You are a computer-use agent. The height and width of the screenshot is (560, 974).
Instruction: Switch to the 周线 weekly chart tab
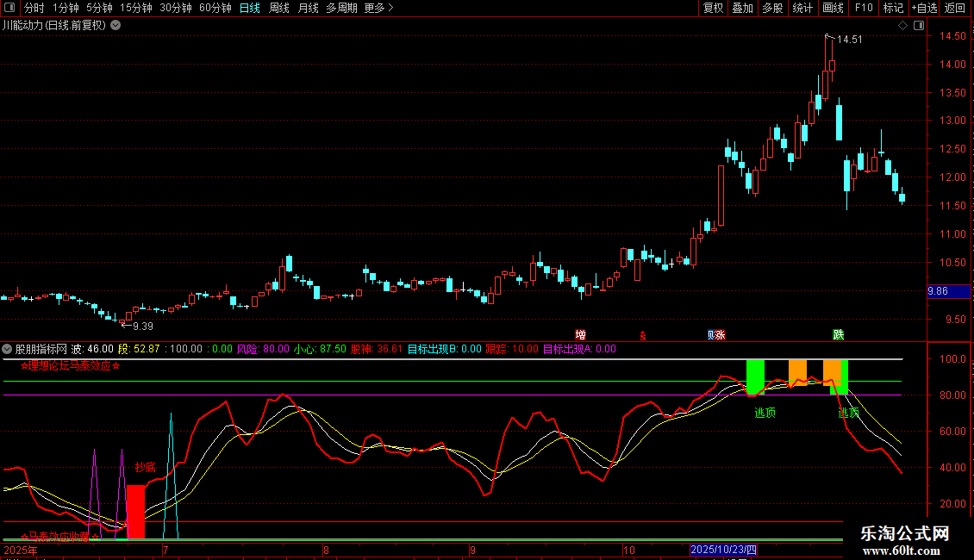click(x=279, y=9)
